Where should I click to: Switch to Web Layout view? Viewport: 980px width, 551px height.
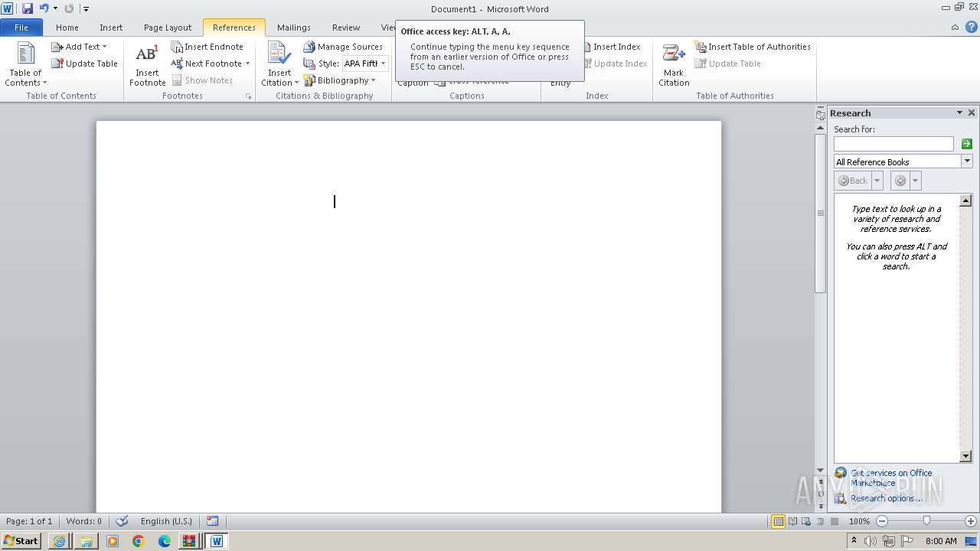[805, 521]
